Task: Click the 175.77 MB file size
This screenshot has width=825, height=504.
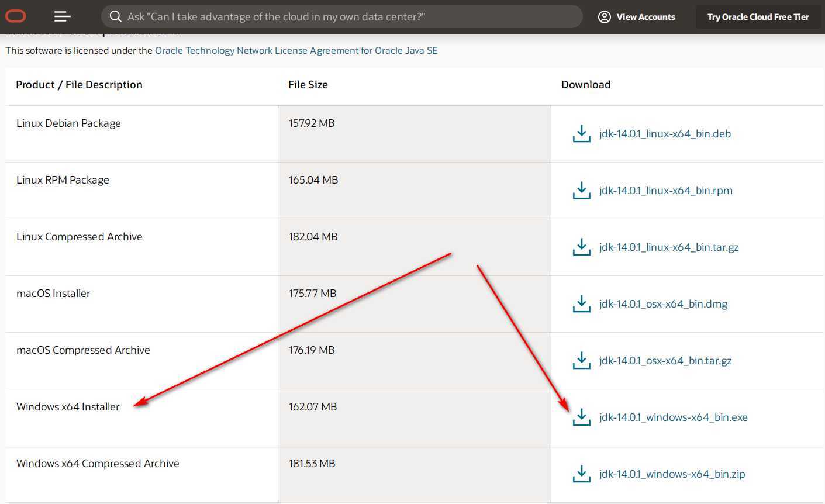Action: (313, 294)
